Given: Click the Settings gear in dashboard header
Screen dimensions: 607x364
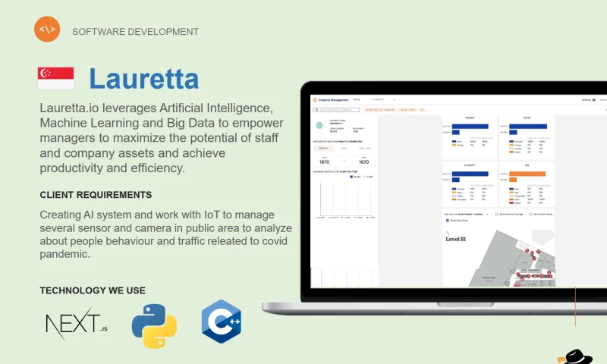Looking at the screenshot, I should click(593, 100).
